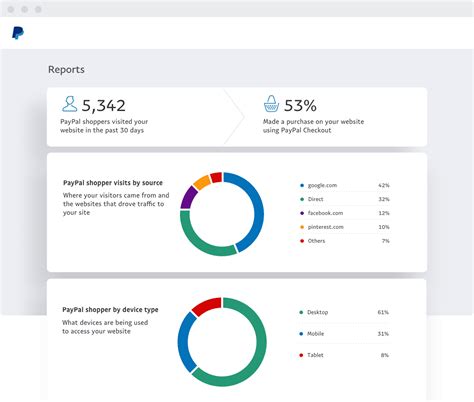
Task: Click the blue Mobile segment of device chart
Action: click(x=184, y=342)
